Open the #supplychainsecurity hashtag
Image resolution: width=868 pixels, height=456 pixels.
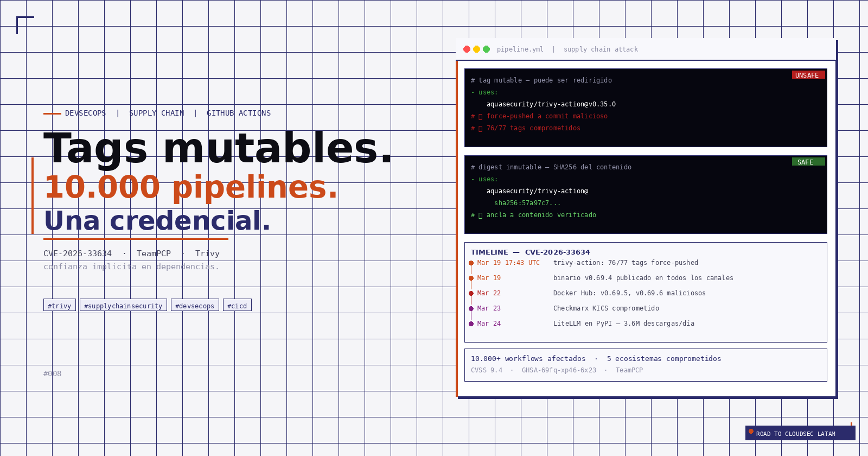tap(123, 305)
